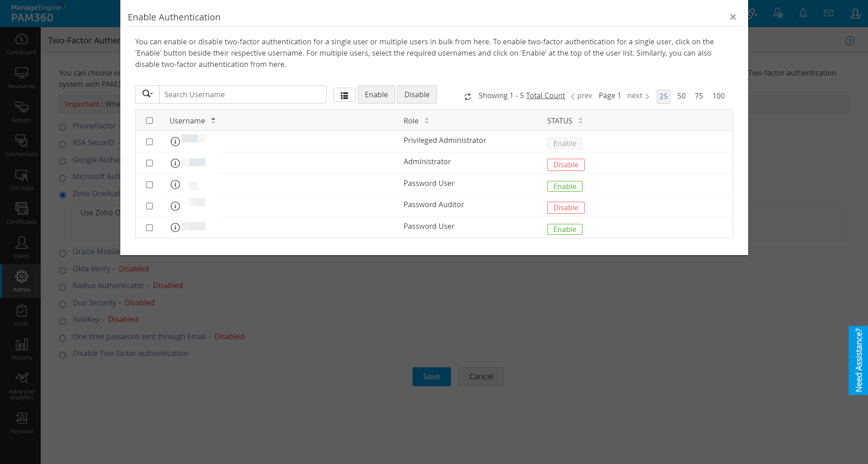Screen dimensions: 868x464
Task: Click the greyed Enable for Privileged Administrator
Action: click(565, 143)
